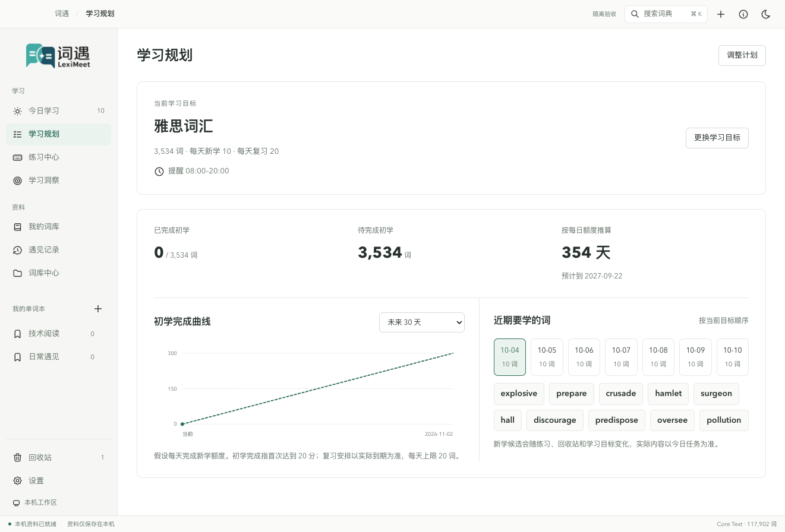Open 回收站 in the sidebar

(x=58, y=457)
